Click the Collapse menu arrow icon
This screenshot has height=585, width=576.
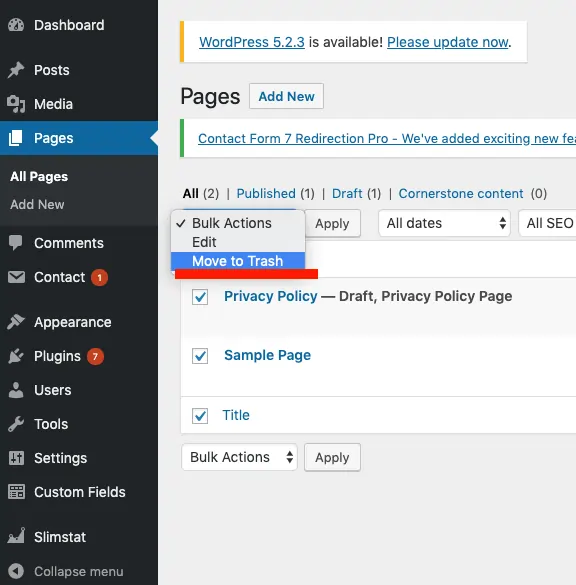(16, 571)
